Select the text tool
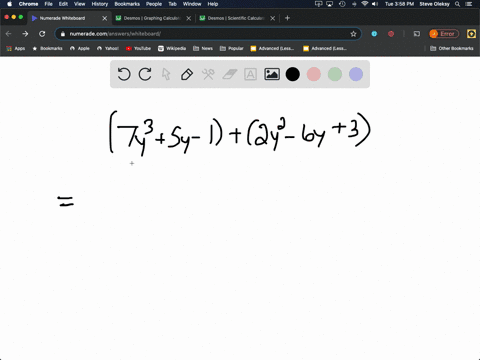Image resolution: width=480 pixels, height=360 pixels. click(250, 74)
